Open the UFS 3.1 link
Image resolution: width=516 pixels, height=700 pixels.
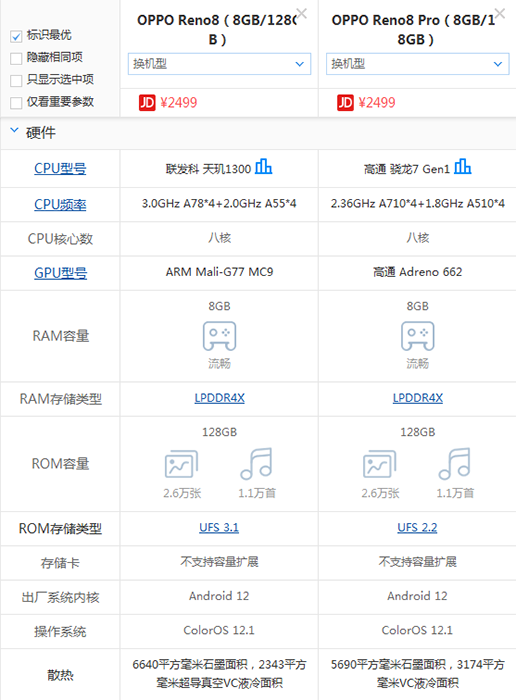(219, 528)
